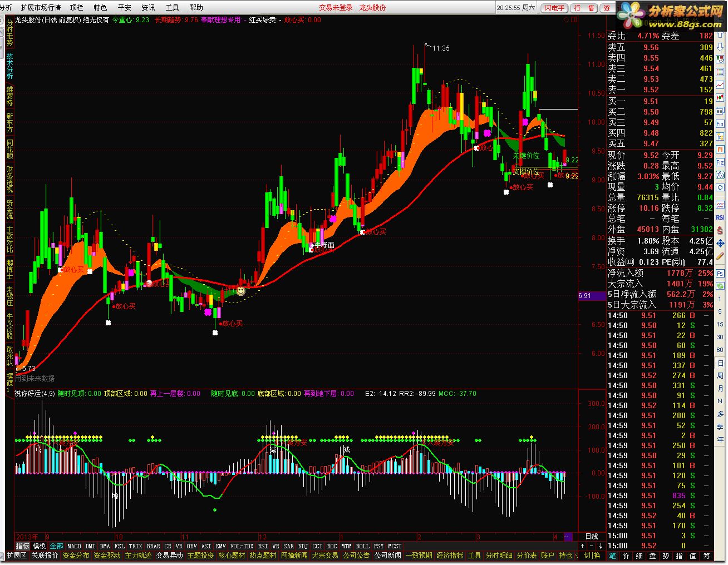This screenshot has height=565, width=728.
Task: Select the 30-minute period button
Action: click(720, 337)
